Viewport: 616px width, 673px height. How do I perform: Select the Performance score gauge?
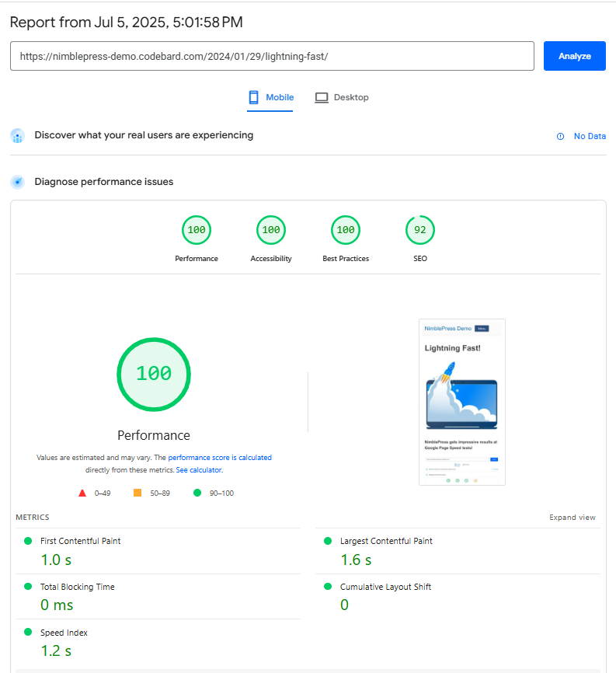197,230
